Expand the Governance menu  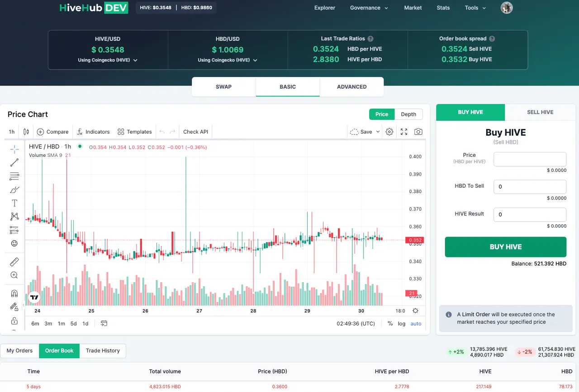(369, 8)
